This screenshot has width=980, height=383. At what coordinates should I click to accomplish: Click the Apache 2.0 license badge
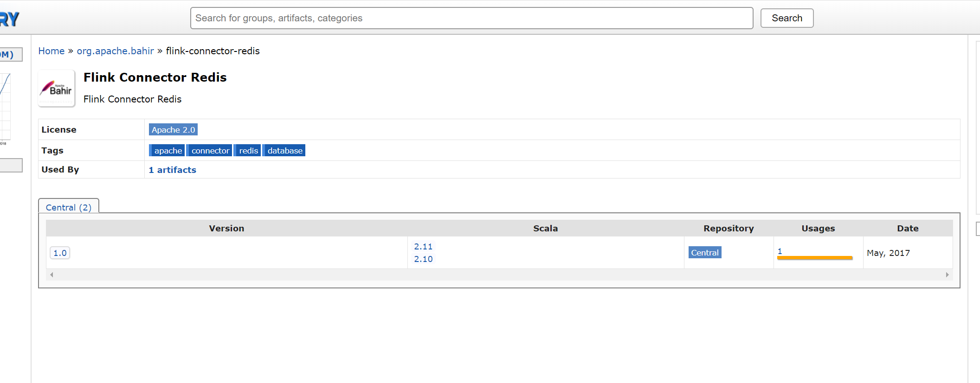point(173,130)
